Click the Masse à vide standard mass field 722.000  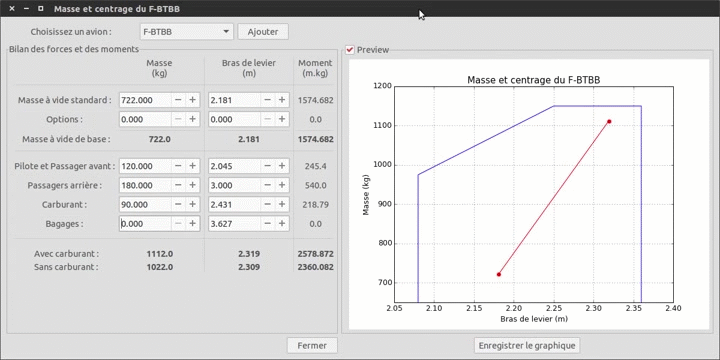[x=146, y=100]
